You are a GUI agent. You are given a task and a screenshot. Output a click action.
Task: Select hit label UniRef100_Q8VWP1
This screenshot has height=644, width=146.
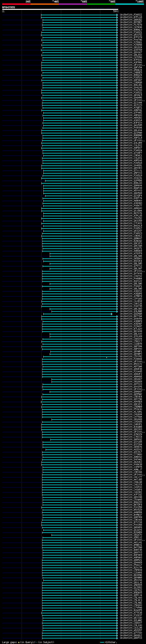(x=131, y=351)
